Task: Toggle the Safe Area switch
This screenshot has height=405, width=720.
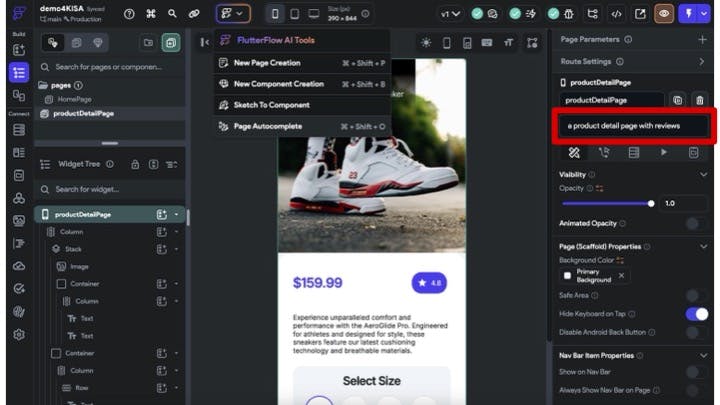Action: [x=697, y=295]
